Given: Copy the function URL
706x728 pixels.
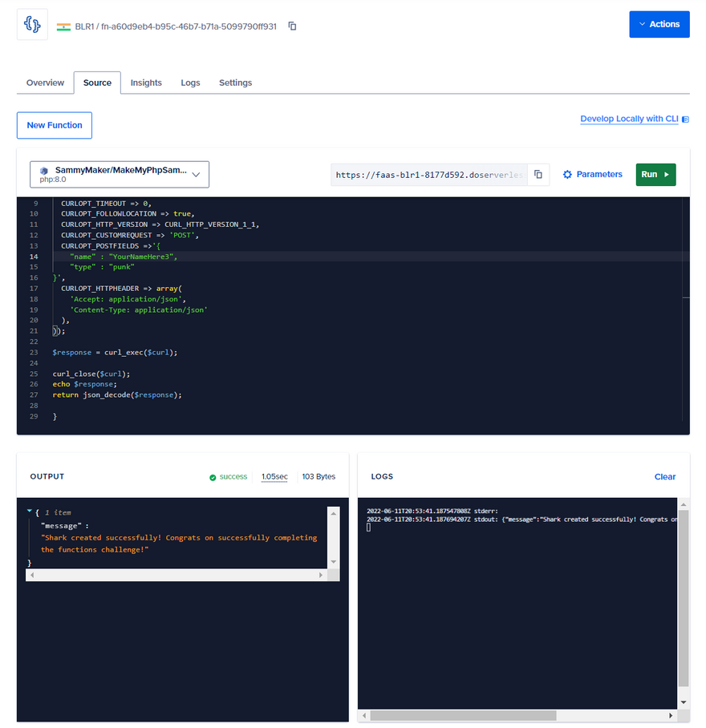Looking at the screenshot, I should coord(538,175).
